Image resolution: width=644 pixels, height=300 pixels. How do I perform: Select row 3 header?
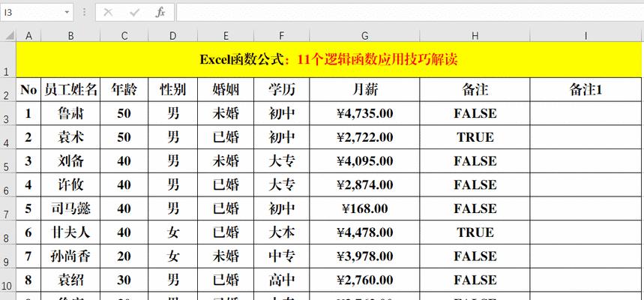point(7,113)
